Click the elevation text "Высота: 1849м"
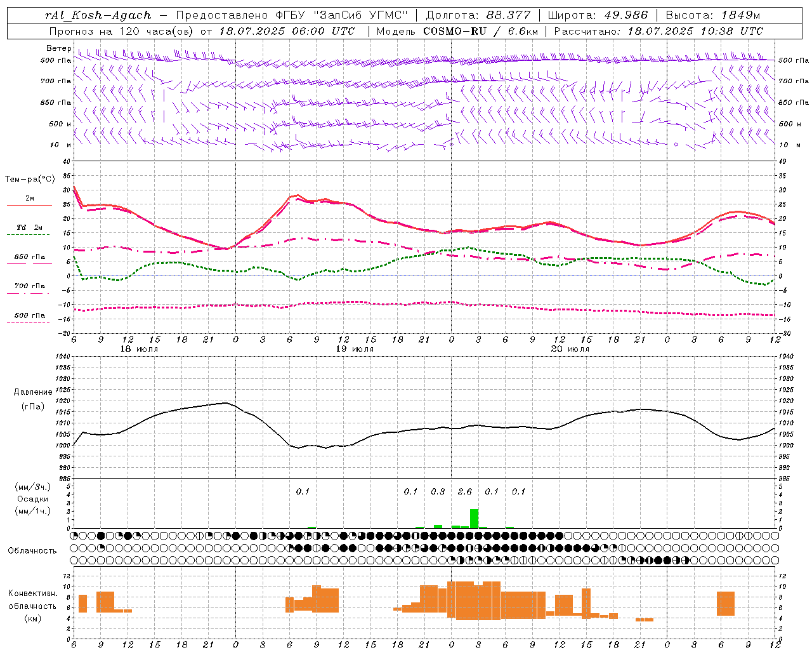The width and height of the screenshot is (812, 650). [712, 15]
